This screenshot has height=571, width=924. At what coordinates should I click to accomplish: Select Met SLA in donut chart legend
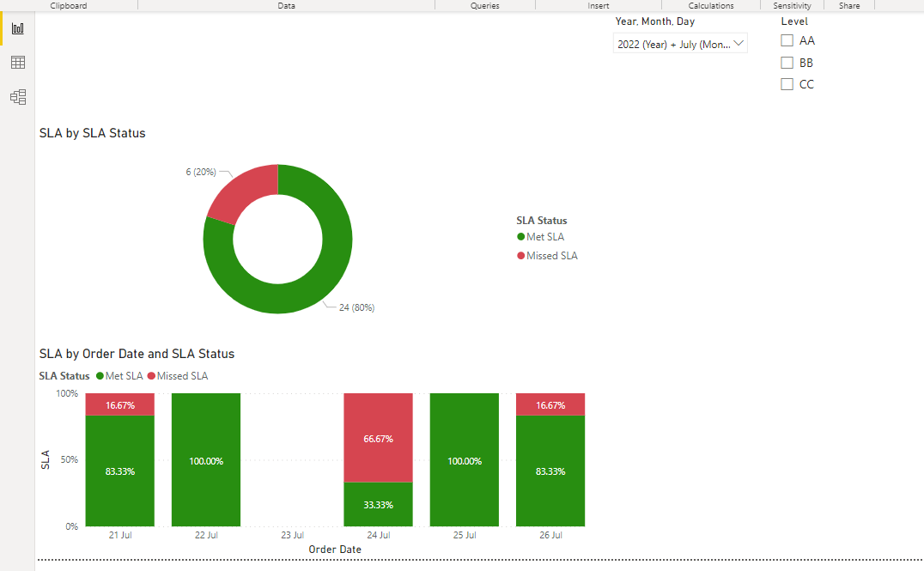click(x=540, y=237)
